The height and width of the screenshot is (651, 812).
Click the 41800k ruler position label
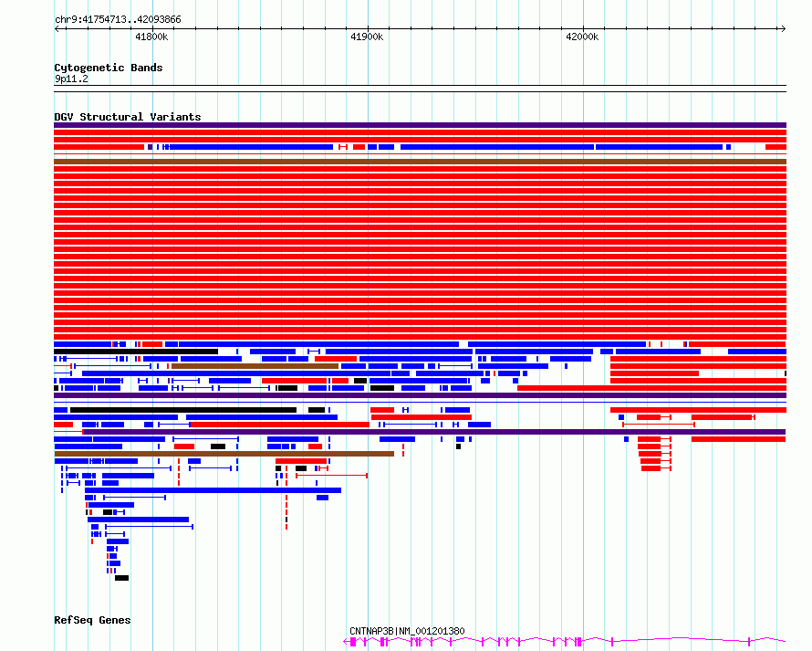coord(151,37)
